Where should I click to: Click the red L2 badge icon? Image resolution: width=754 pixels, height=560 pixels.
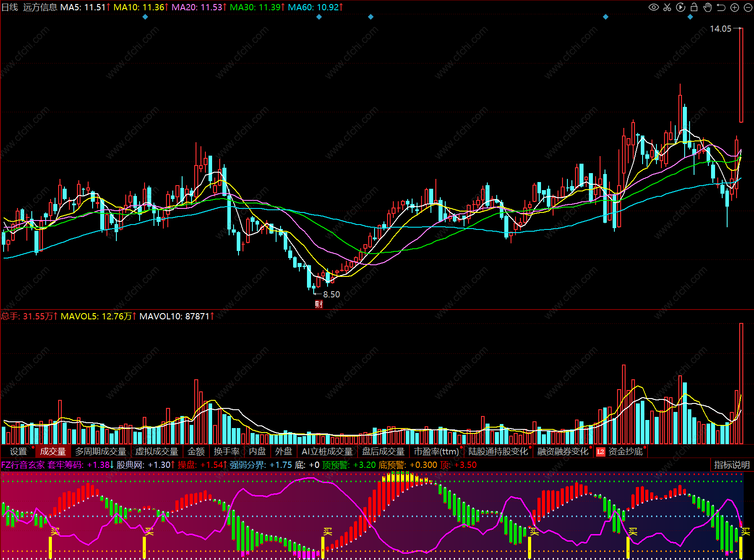[601, 452]
